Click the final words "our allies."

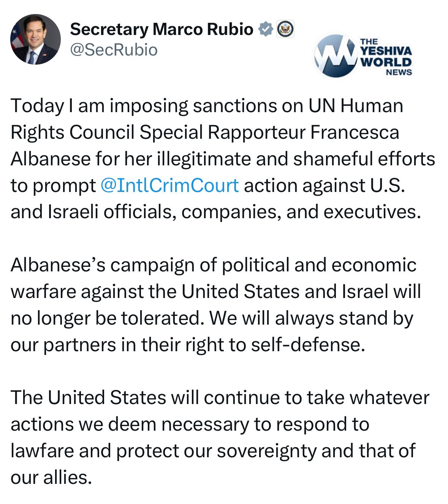[51, 477]
